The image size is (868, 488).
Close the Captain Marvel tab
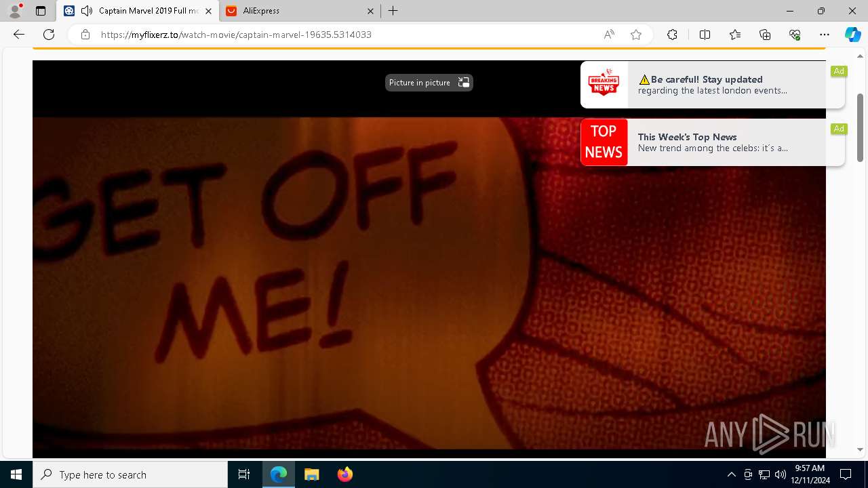208,11
